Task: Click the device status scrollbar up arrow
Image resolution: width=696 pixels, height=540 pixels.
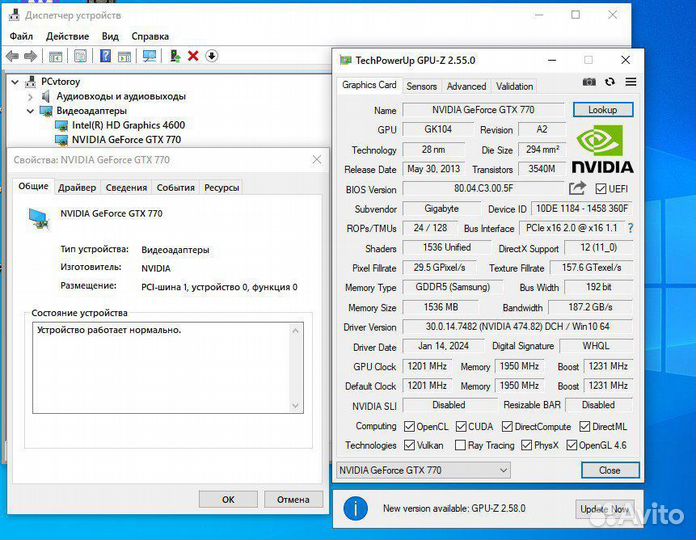Action: tap(296, 331)
